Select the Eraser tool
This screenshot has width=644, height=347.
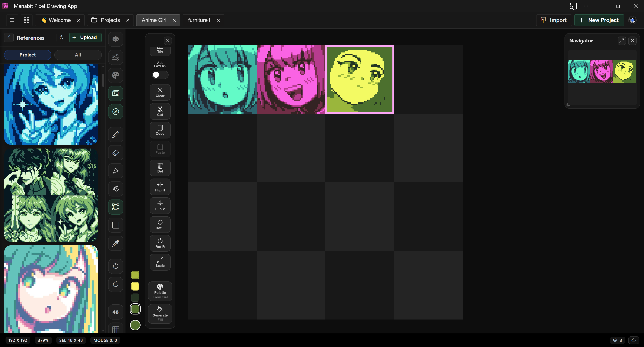click(x=116, y=153)
